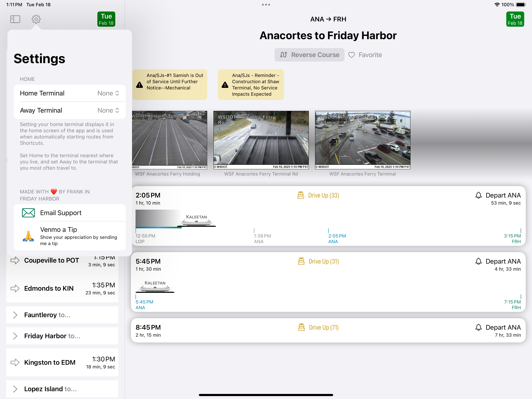Click the Favorite heart icon
Screen dimensions: 532x399
click(x=351, y=55)
